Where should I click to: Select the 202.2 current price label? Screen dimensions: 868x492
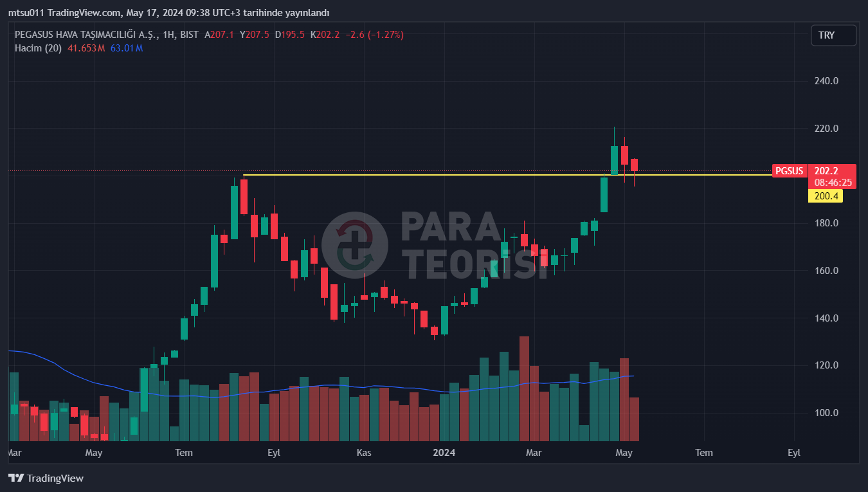click(x=826, y=171)
